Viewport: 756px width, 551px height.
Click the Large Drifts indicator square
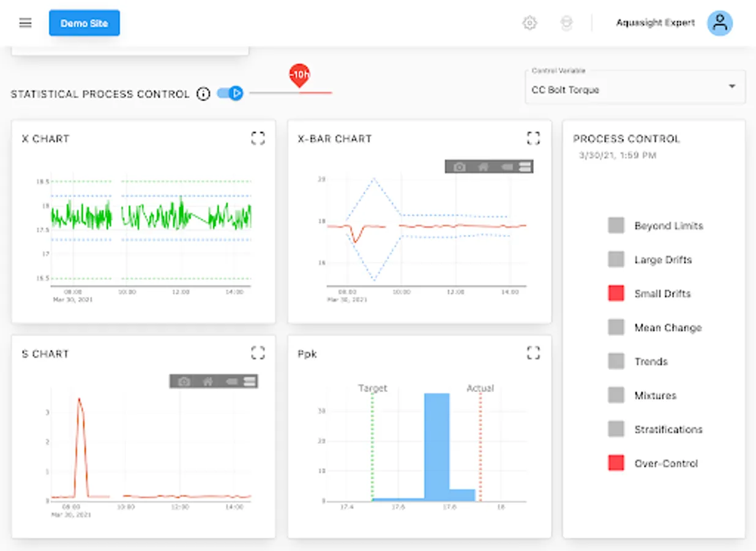click(x=616, y=260)
